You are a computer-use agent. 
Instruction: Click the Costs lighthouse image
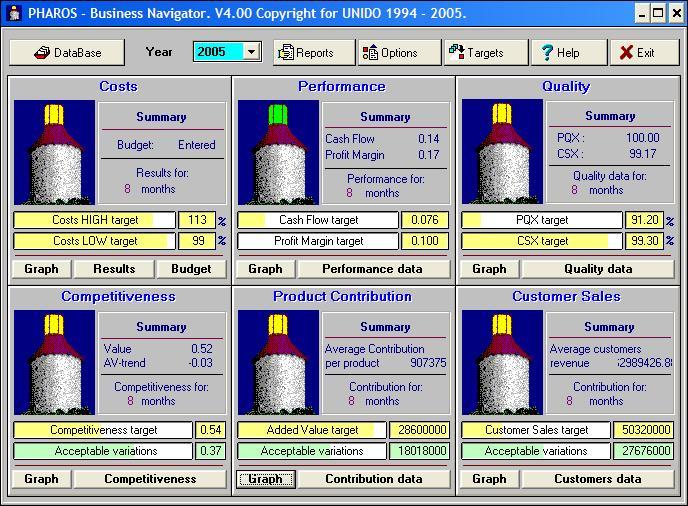click(54, 152)
